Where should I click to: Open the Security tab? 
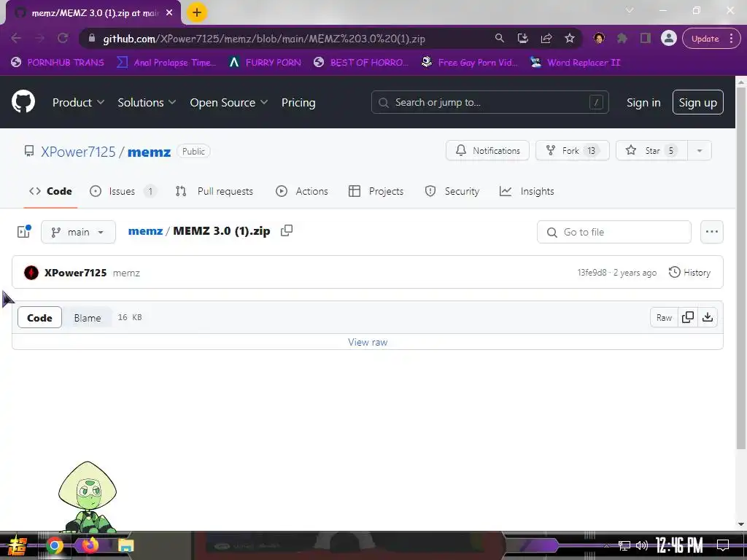click(452, 191)
